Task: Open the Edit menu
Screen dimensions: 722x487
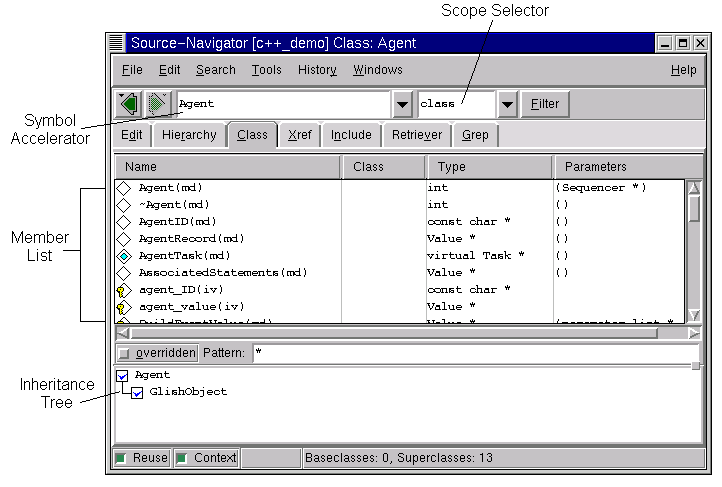Action: [169, 70]
